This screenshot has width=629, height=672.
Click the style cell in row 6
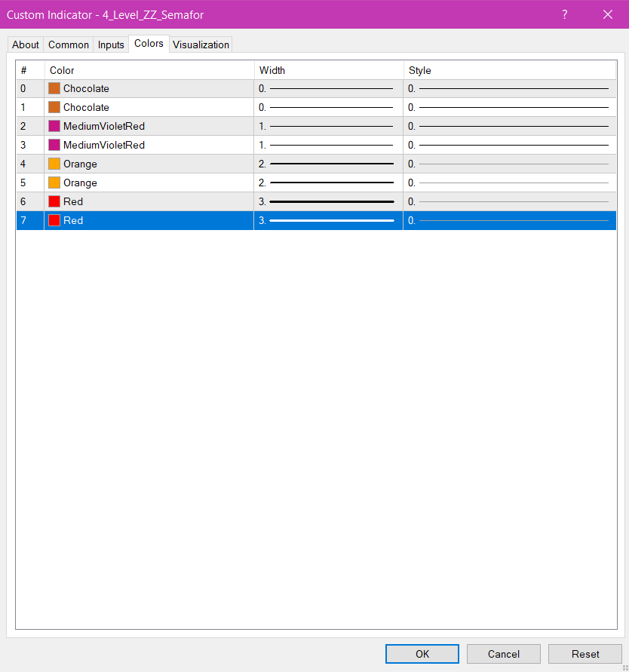pyautogui.click(x=510, y=201)
